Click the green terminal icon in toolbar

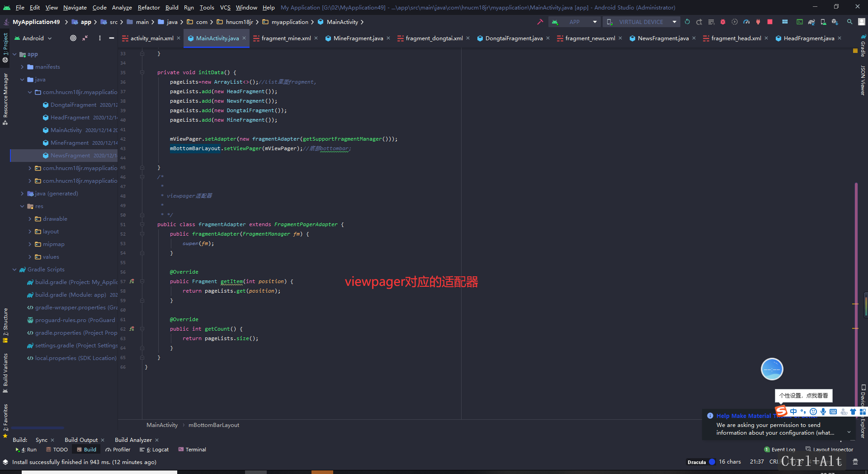pyautogui.click(x=800, y=22)
